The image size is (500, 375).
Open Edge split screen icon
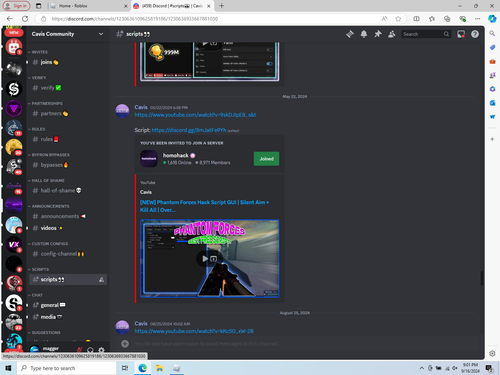click(x=416, y=19)
